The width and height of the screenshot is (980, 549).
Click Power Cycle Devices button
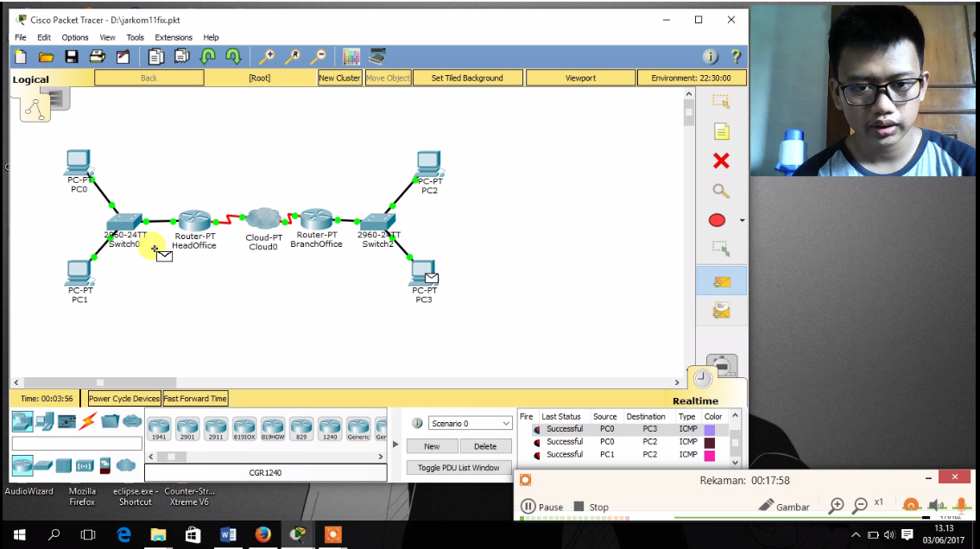click(x=123, y=399)
